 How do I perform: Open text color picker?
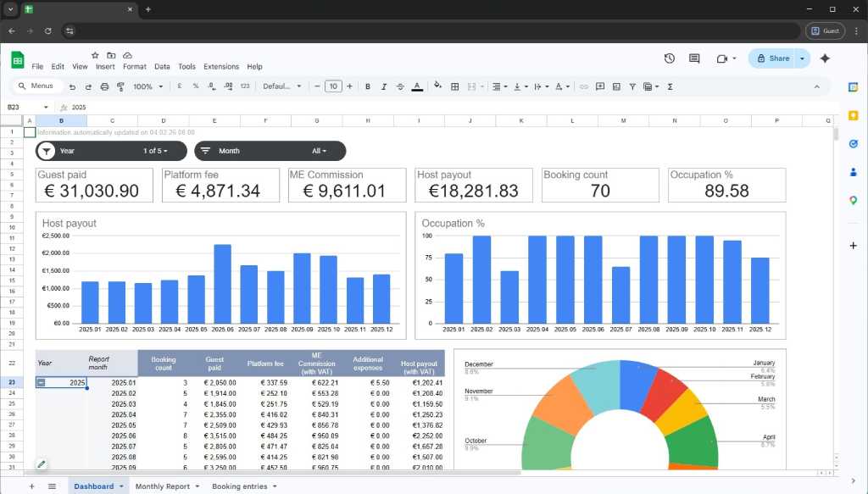pyautogui.click(x=417, y=86)
